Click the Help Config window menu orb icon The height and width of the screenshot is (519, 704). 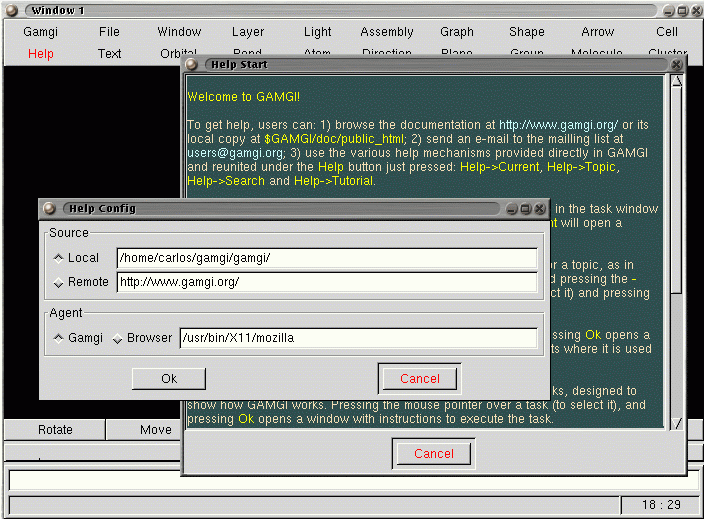coord(49,208)
